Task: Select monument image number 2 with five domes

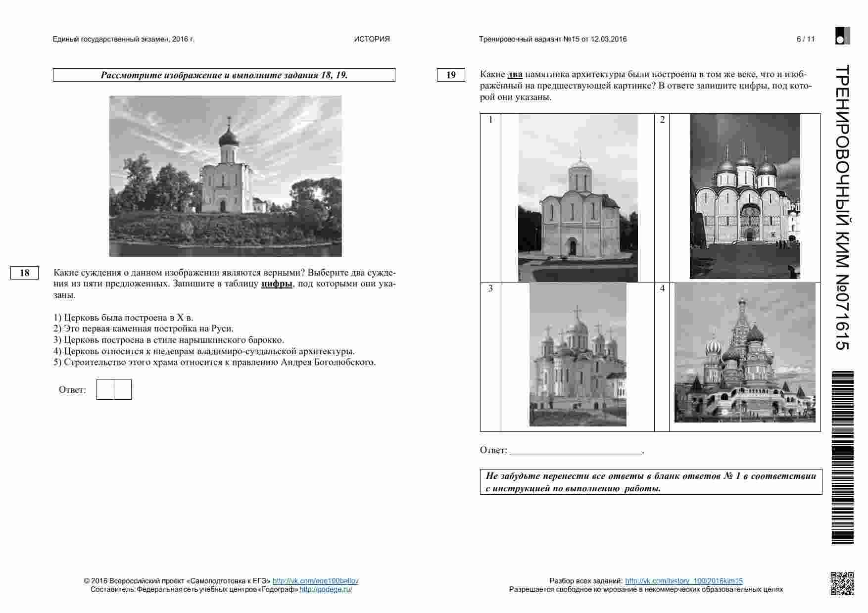Action: point(744,196)
